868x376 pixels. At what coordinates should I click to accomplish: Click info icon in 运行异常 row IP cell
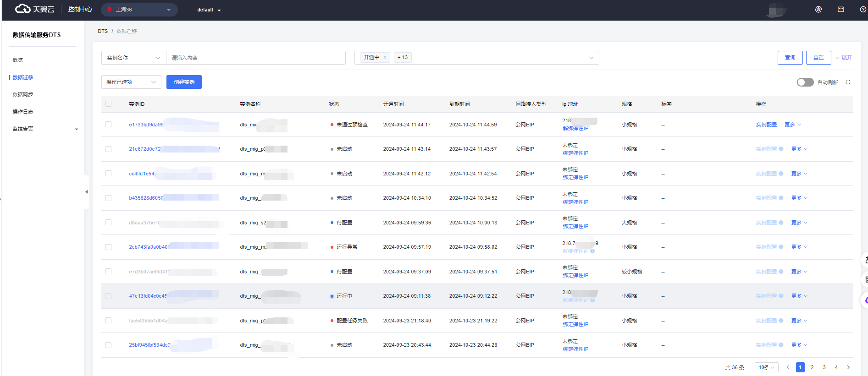click(592, 251)
